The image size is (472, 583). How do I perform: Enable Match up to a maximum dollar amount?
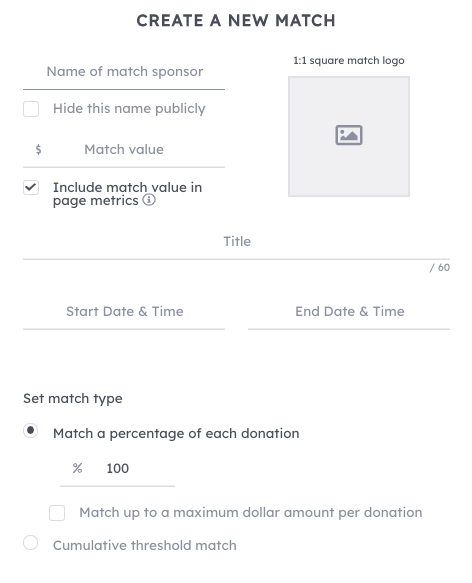point(57,513)
